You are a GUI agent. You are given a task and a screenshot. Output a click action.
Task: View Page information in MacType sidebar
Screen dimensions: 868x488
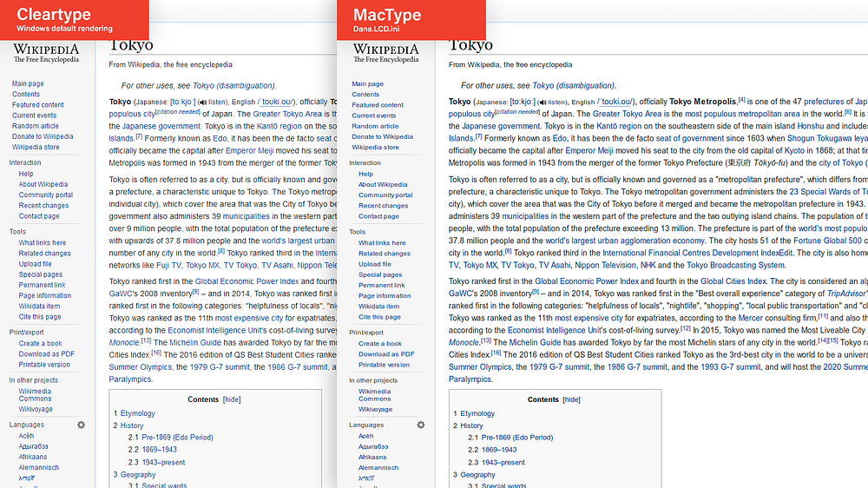(x=385, y=295)
